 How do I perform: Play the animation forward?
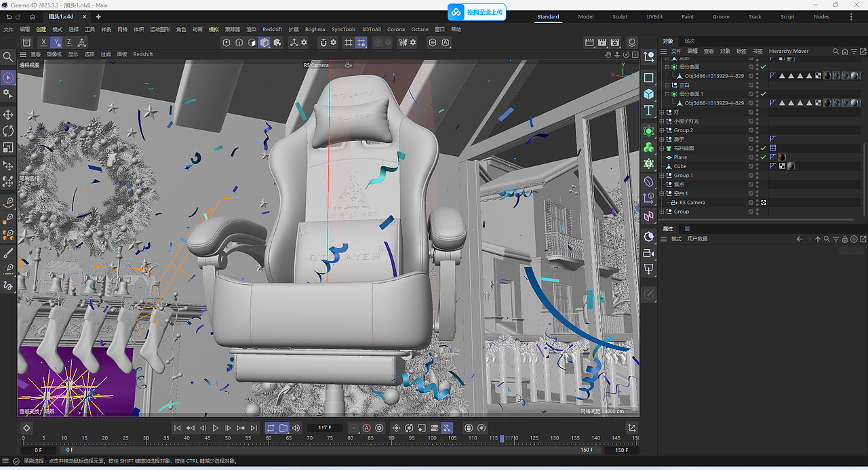pyautogui.click(x=216, y=428)
